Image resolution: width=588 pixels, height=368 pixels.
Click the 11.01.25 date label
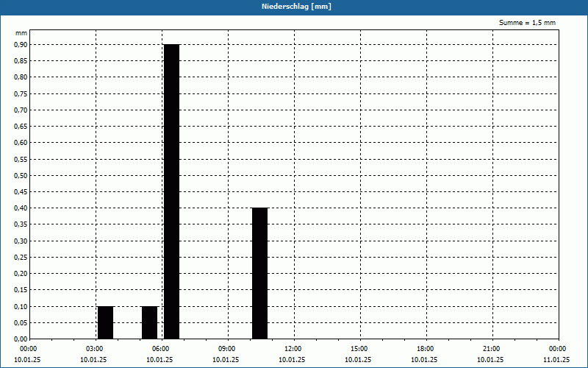tap(556, 360)
